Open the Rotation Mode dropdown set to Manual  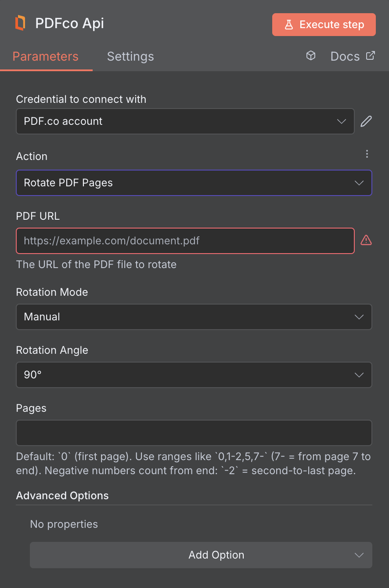point(194,317)
